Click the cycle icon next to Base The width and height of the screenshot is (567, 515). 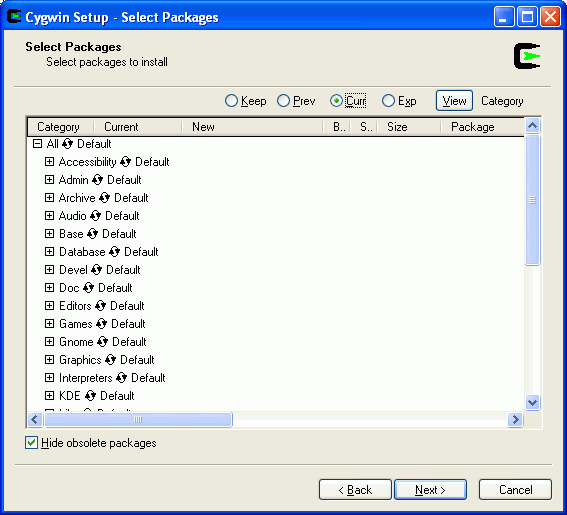point(93,234)
